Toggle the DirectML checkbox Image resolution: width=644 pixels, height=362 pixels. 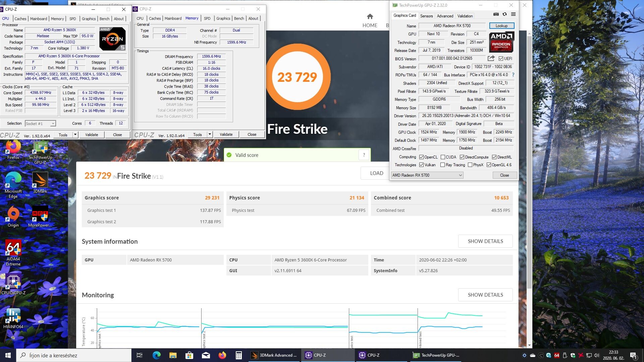(494, 157)
